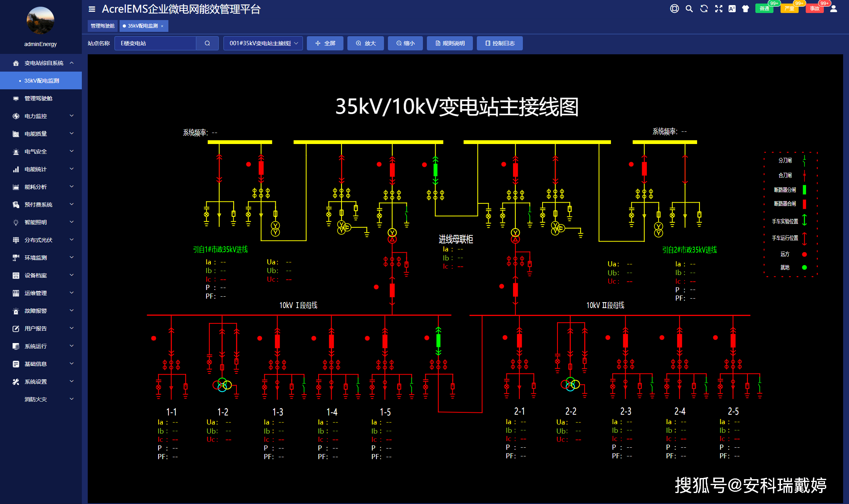This screenshot has width=849, height=504.
Task: Click the search magnifier icon in header
Action: pos(689,9)
